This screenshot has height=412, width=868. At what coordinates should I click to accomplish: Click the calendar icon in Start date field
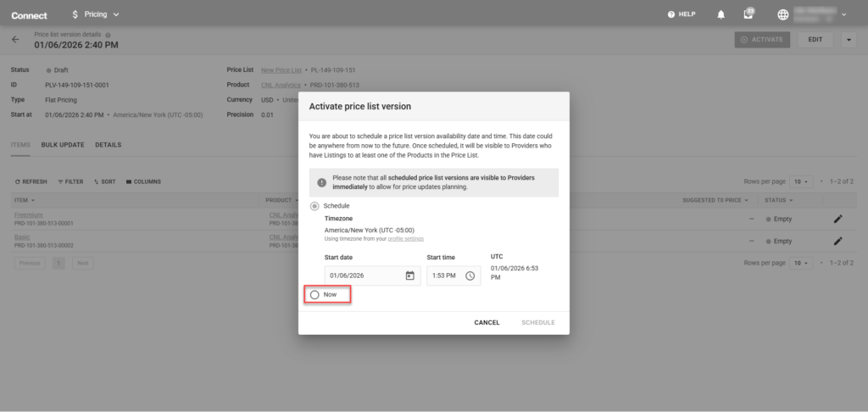coord(410,276)
